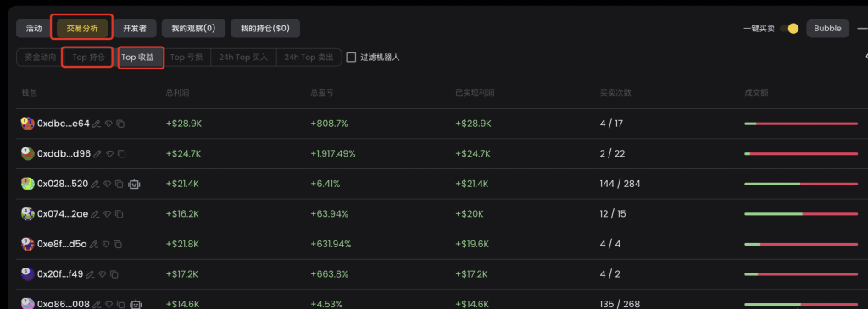Copy the address of wallet 0xddb...d96
This screenshot has height=309, width=868.
(x=122, y=154)
